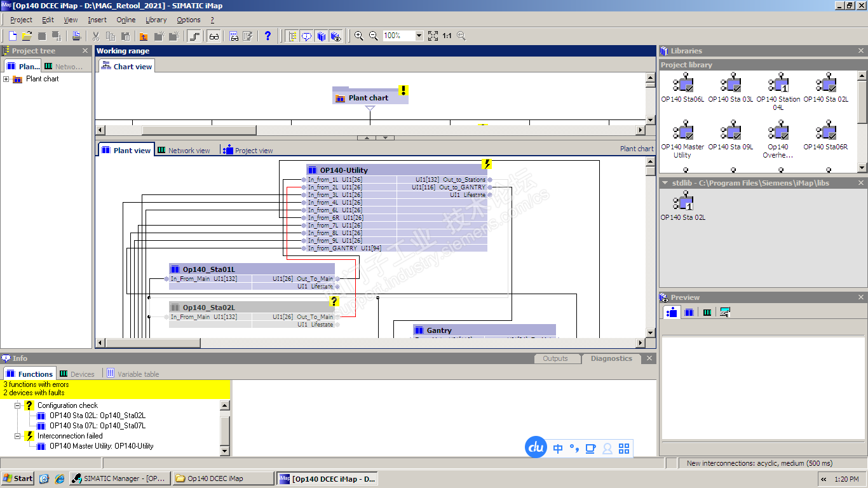Open the Options menu
This screenshot has height=488, width=868.
point(189,20)
